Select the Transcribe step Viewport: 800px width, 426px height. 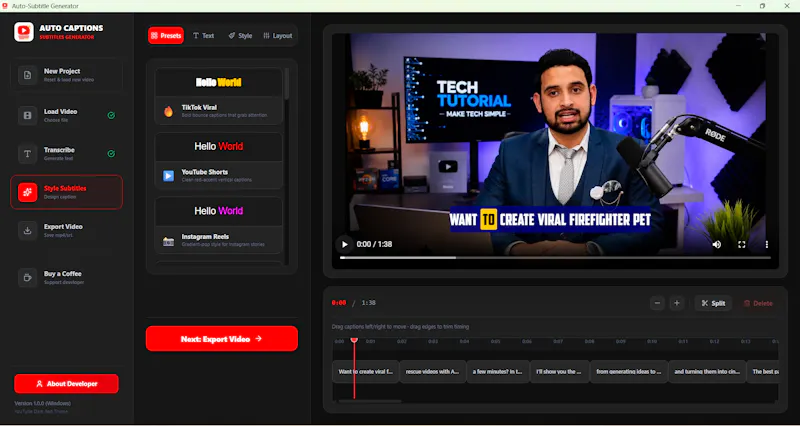[66, 154]
